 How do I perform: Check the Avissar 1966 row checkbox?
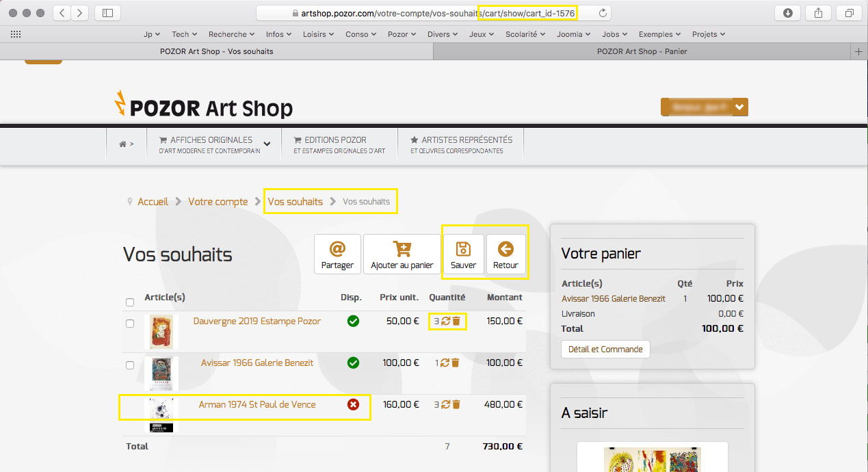(x=130, y=365)
